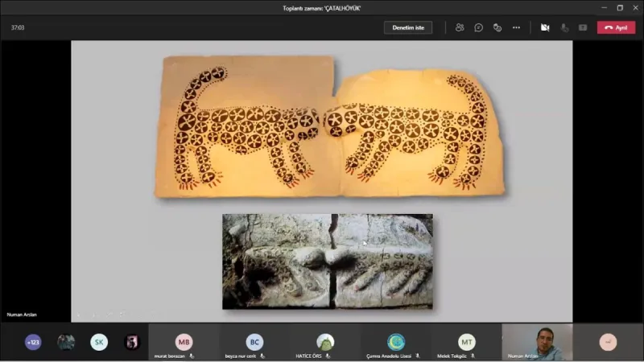The width and height of the screenshot is (644, 362).
Task: Select Çumra Anadolu Lisesi participant avatar
Action: tap(396, 341)
